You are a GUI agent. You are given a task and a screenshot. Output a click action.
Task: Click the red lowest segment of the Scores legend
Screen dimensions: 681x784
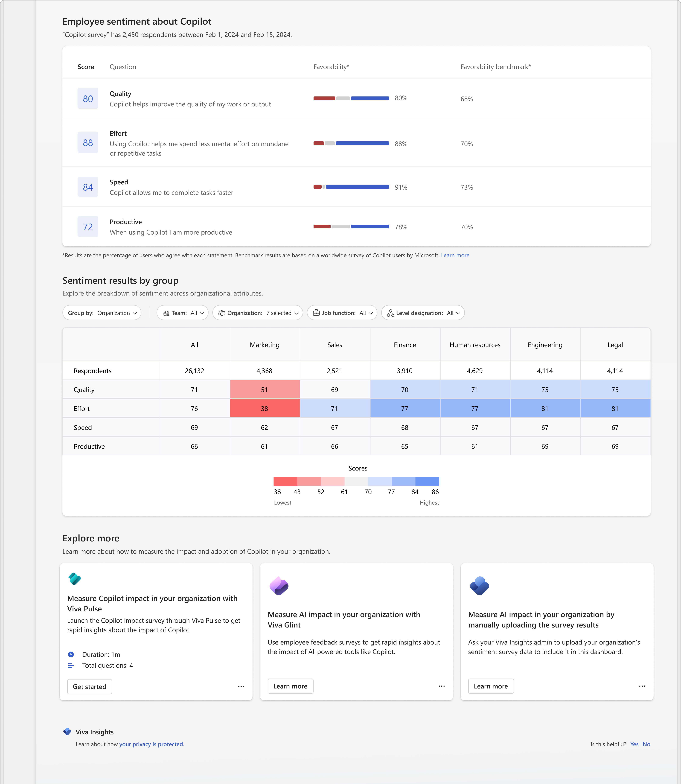coord(285,481)
